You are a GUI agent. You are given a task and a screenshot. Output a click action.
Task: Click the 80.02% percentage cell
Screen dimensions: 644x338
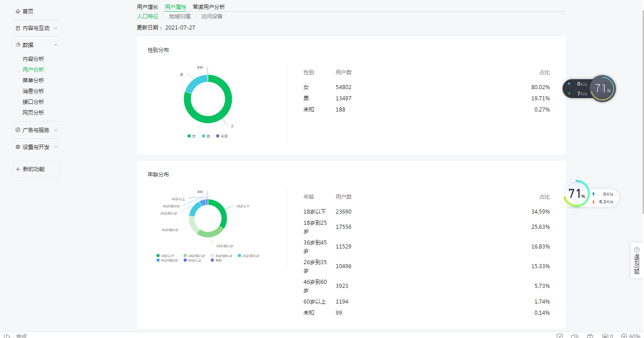pos(541,87)
